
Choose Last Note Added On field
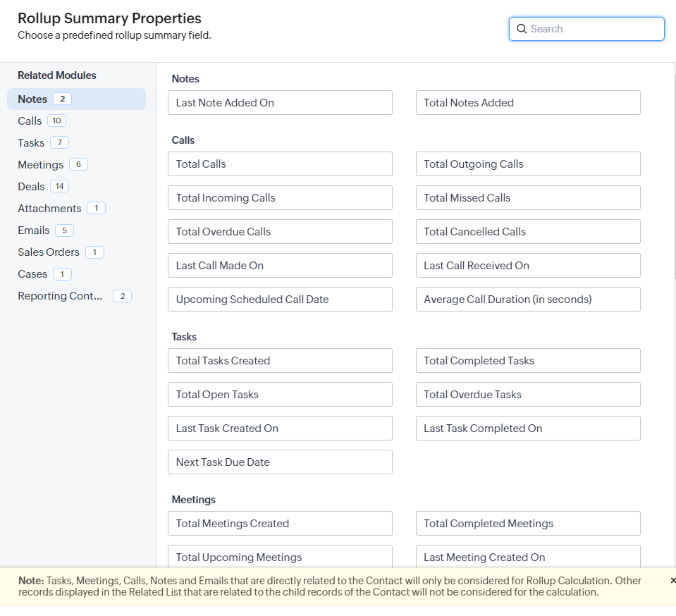point(280,103)
